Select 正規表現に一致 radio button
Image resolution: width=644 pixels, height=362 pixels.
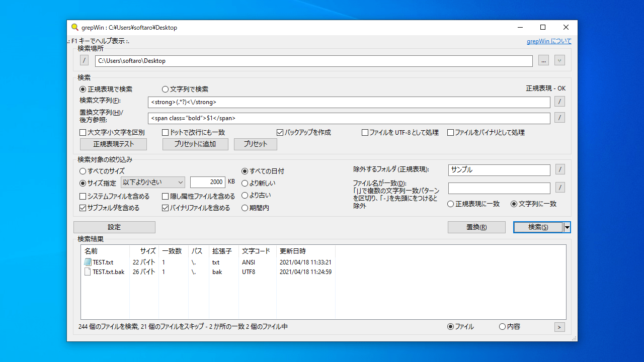point(473,204)
